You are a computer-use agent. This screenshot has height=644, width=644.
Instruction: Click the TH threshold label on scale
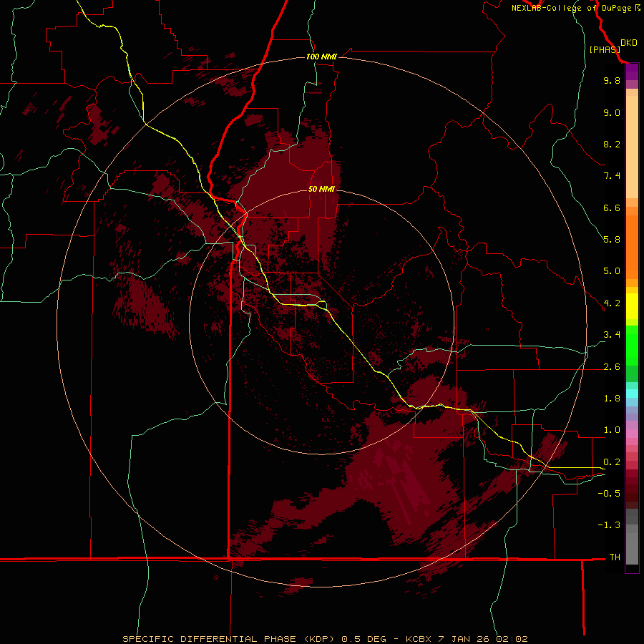615,557
